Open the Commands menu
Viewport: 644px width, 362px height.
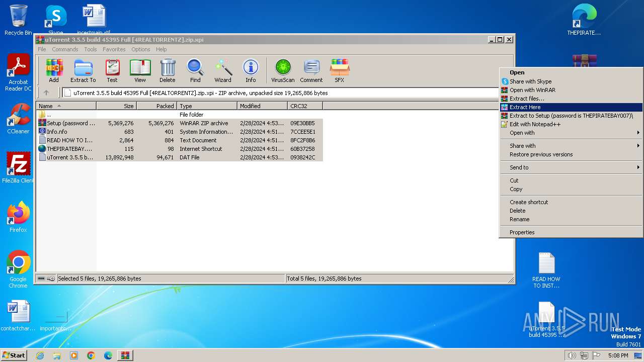[65, 49]
